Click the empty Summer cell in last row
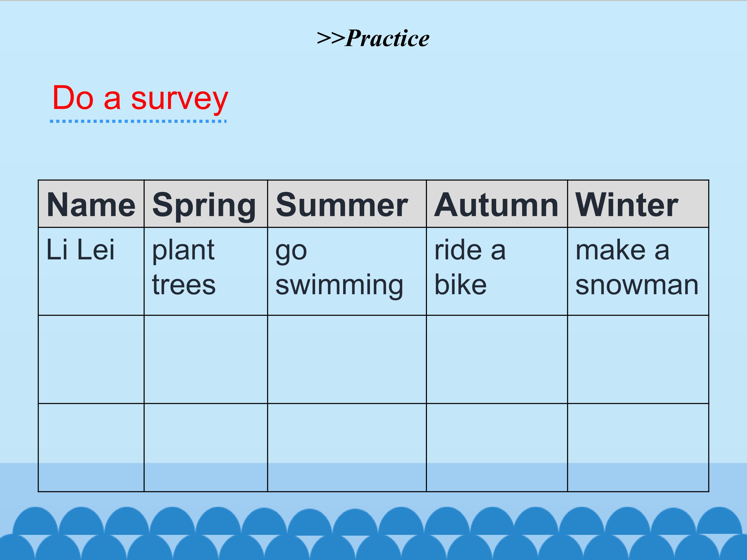Viewport: 747px width, 560px height. pos(347,447)
